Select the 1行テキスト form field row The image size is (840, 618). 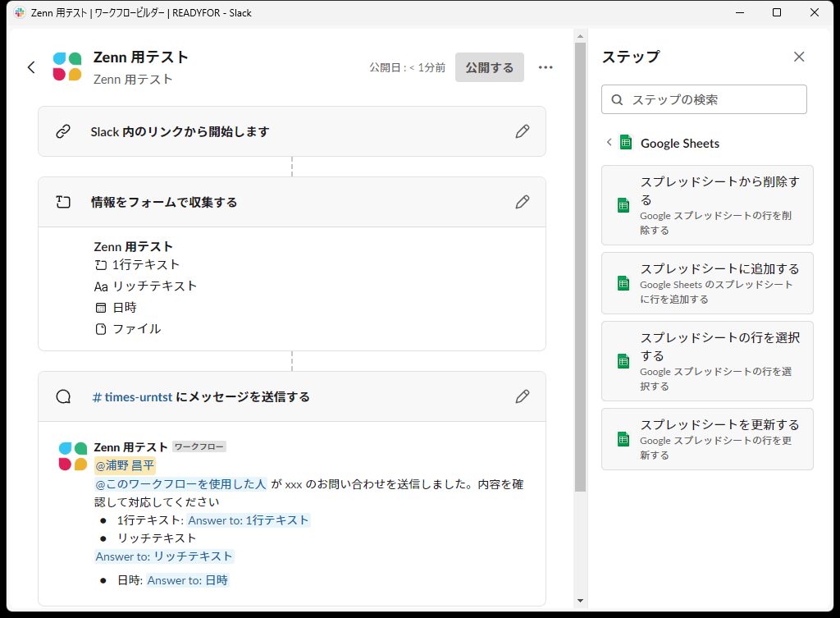pyautogui.click(x=137, y=265)
